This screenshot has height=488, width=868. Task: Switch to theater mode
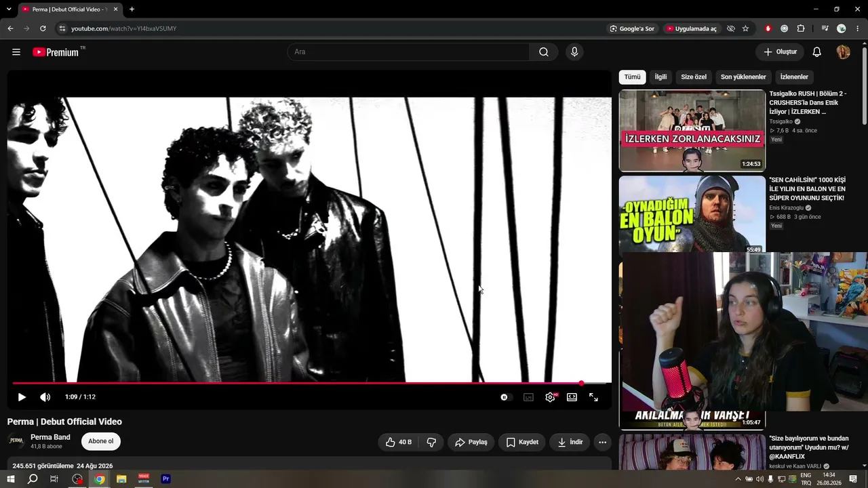pyautogui.click(x=572, y=397)
